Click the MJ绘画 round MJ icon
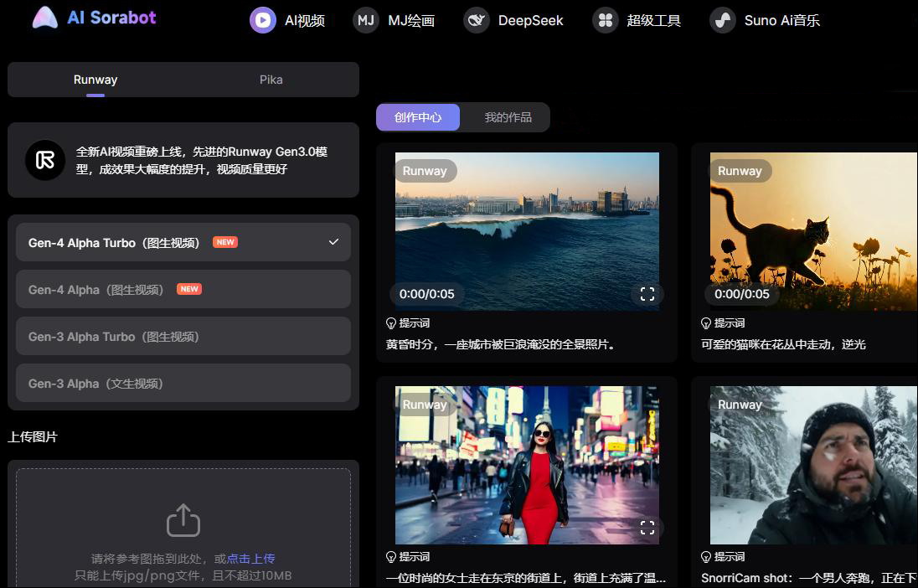Viewport: 918px width, 588px height. point(366,20)
